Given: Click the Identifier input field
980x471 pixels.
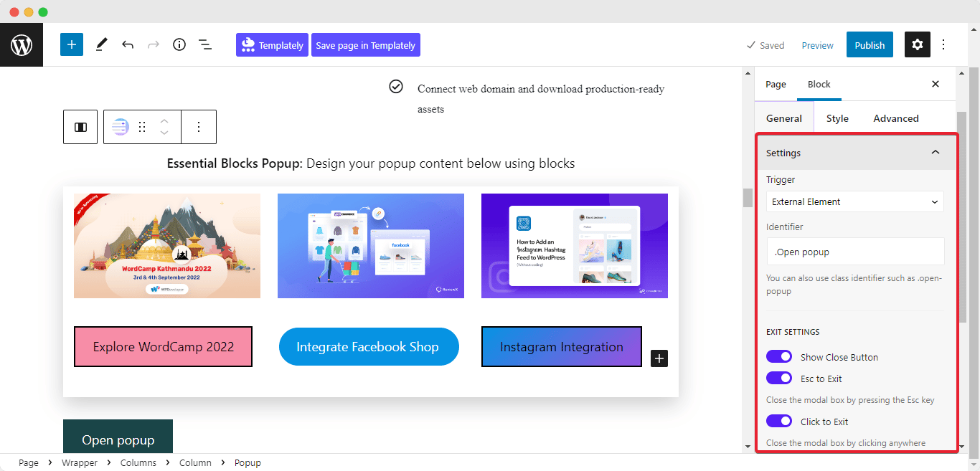Looking at the screenshot, I should pyautogui.click(x=855, y=252).
